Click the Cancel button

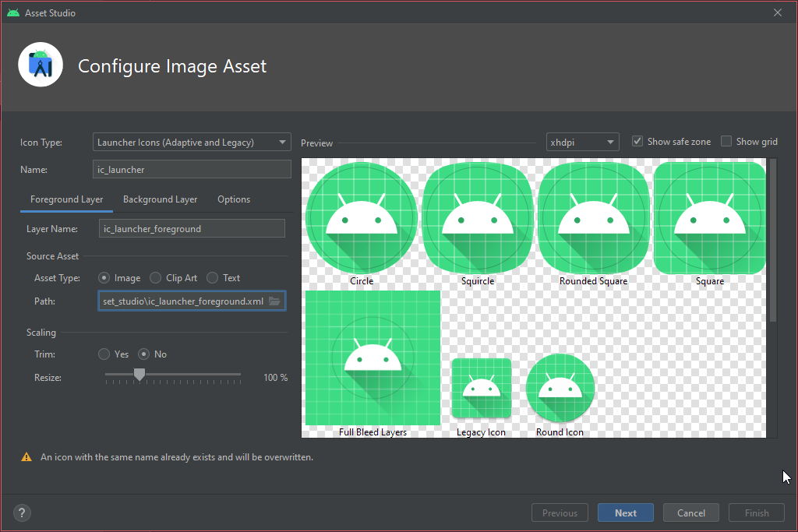coord(691,513)
